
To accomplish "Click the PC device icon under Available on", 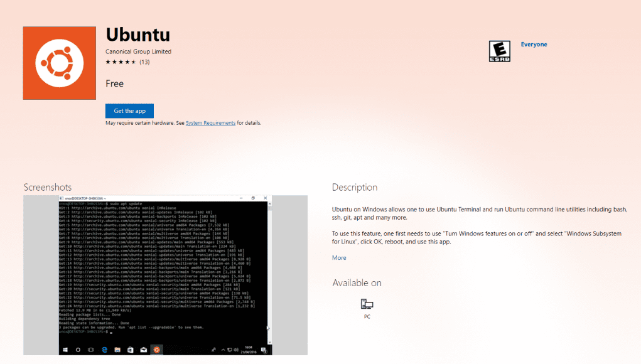I will [x=367, y=304].
